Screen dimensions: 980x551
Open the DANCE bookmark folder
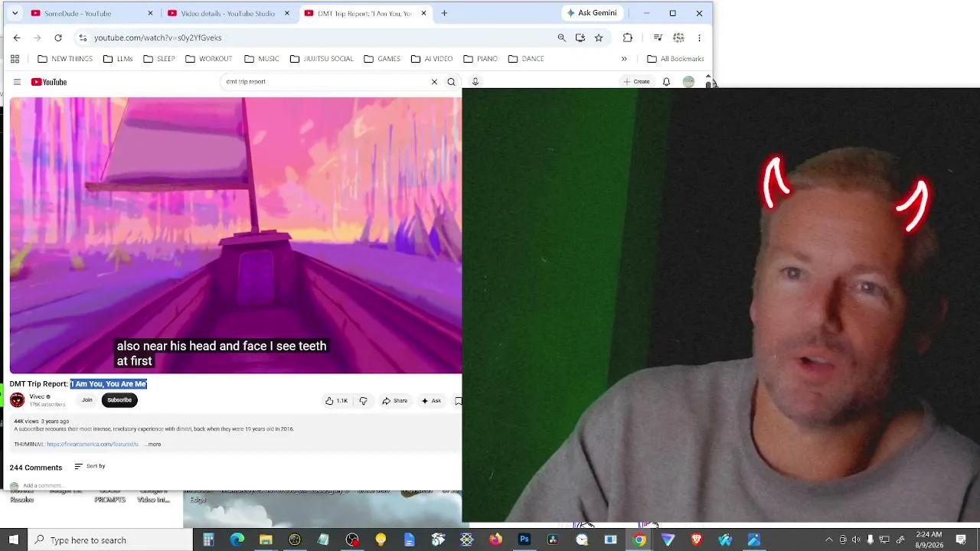pyautogui.click(x=526, y=59)
